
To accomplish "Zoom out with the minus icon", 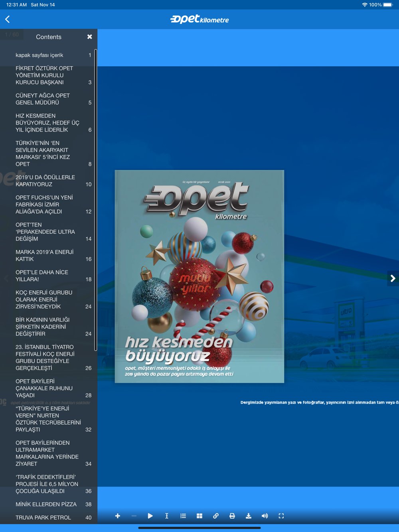I will pyautogui.click(x=134, y=516).
